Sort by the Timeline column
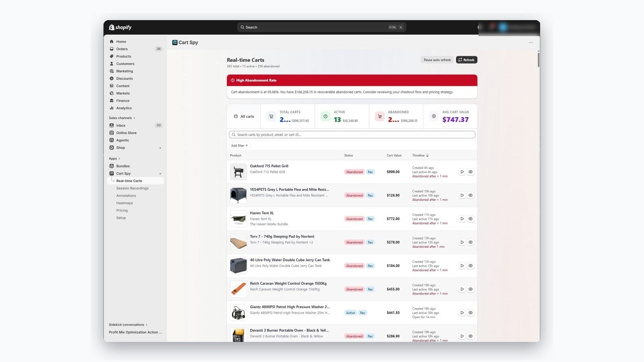Screen dimensions: 644x362 (420, 155)
